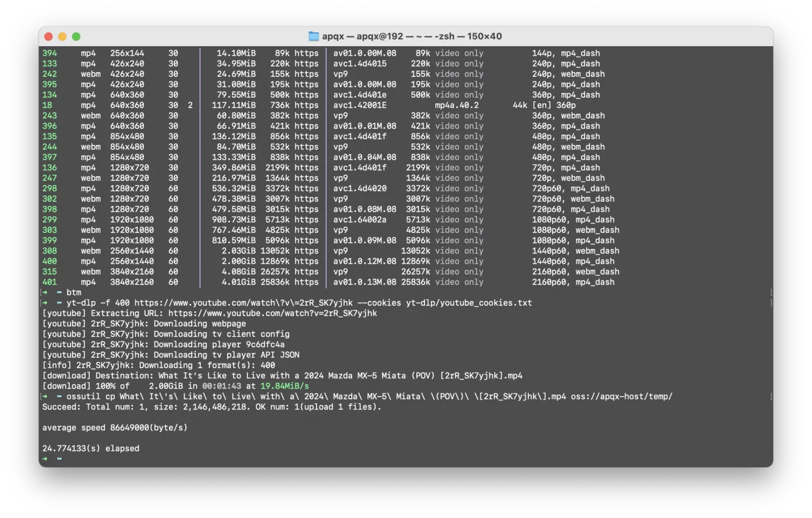Click the average speed 86649000 line
Viewport: 812px width, 518px height.
click(115, 428)
